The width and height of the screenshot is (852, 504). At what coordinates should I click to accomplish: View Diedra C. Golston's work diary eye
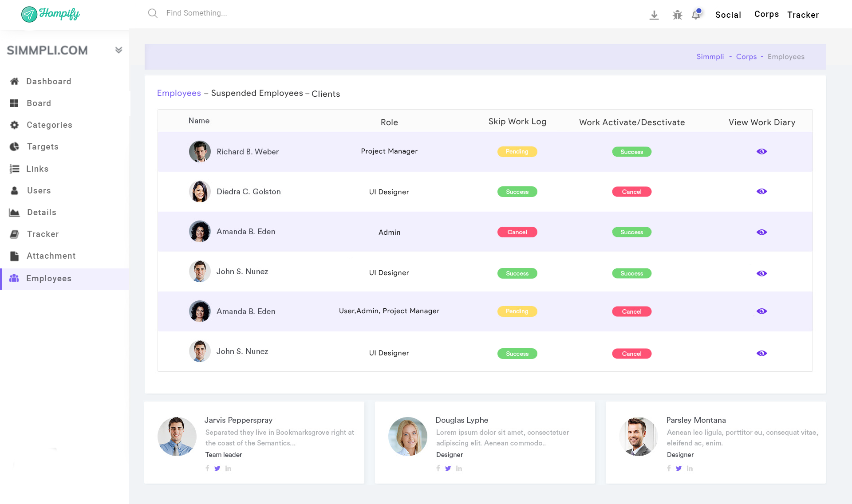tap(761, 192)
